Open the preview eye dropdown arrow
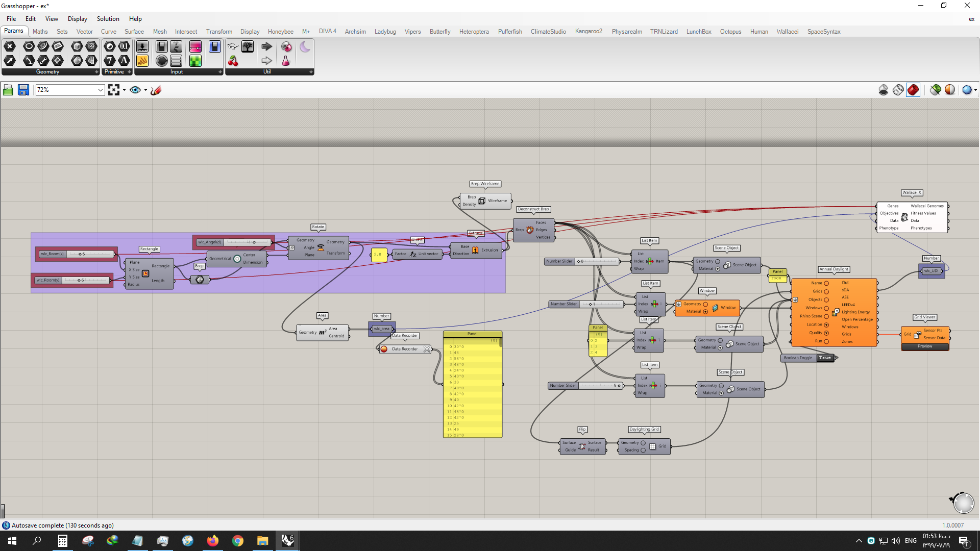Screen dimensions: 980x551 click(x=145, y=90)
